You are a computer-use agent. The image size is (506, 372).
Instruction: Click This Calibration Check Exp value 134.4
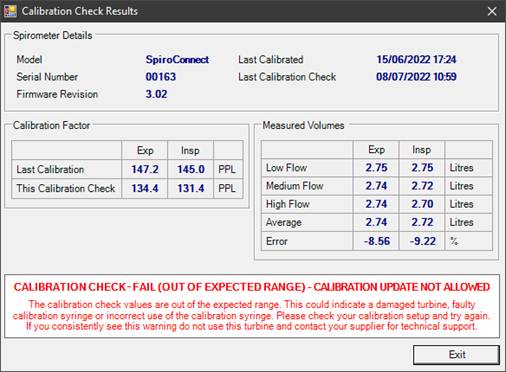click(145, 188)
